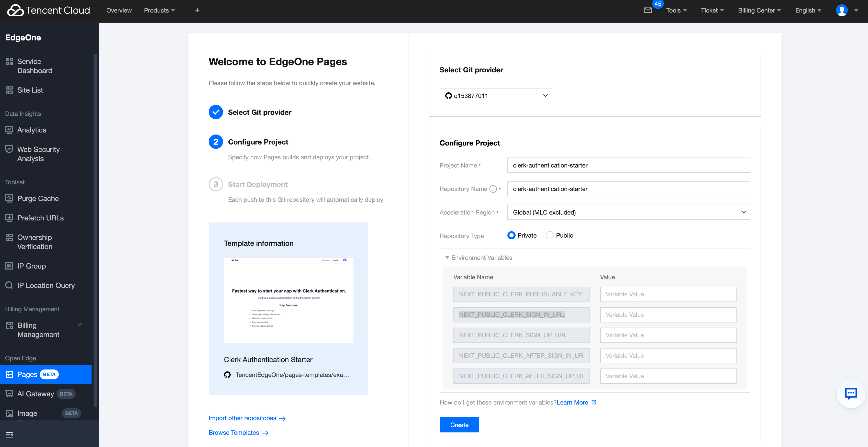
Task: Click the Billing Management sidebar icon
Action: pos(9,325)
